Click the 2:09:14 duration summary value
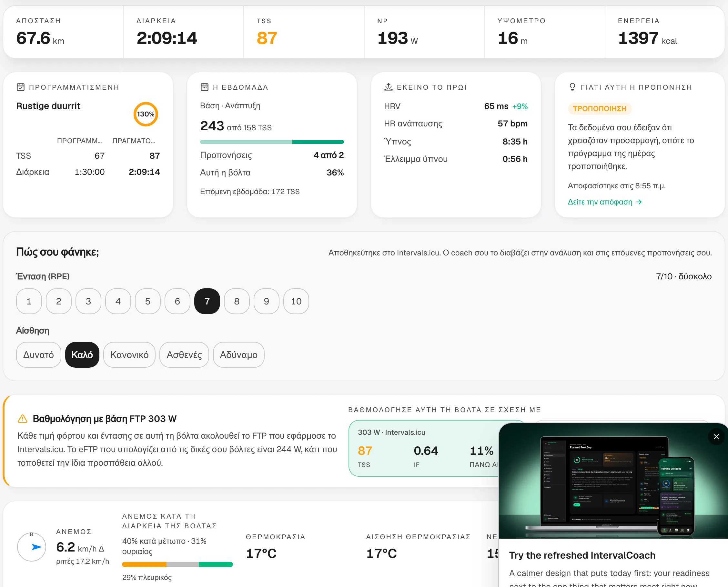This screenshot has height=587, width=728. (167, 38)
